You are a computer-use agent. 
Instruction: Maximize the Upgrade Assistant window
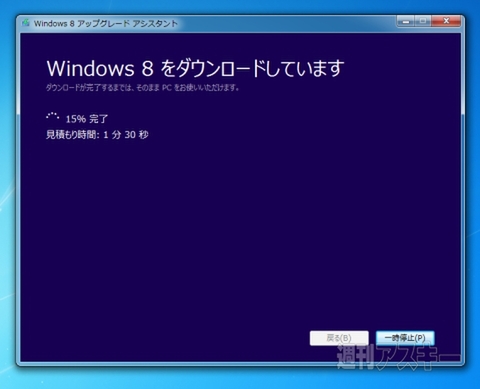423,21
